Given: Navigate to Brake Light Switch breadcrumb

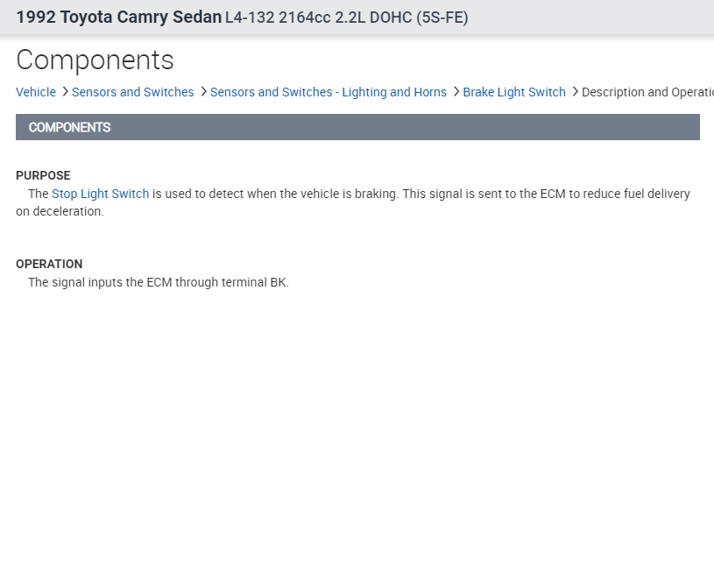Looking at the screenshot, I should tap(513, 92).
